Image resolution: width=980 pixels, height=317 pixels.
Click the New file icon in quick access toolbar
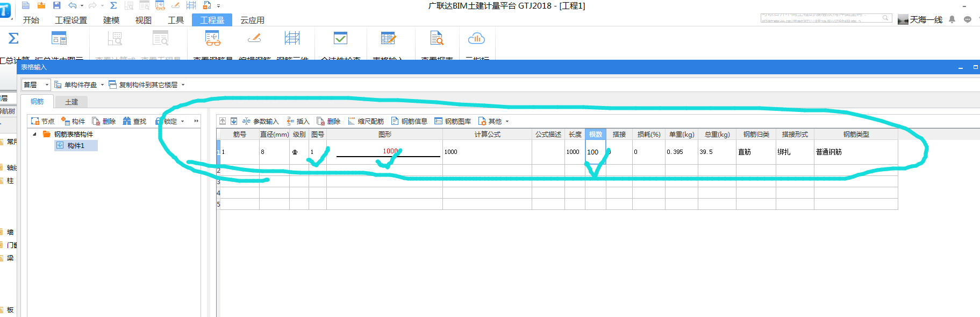(x=26, y=5)
